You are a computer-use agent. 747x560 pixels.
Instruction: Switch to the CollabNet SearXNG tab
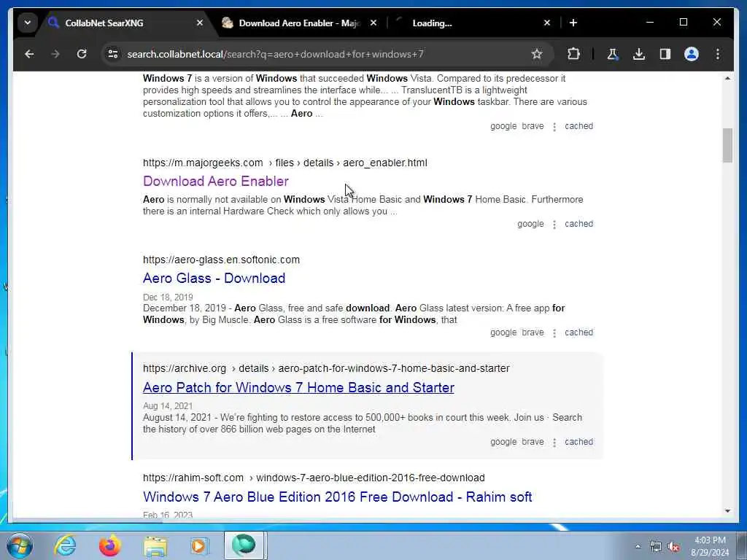(128, 23)
